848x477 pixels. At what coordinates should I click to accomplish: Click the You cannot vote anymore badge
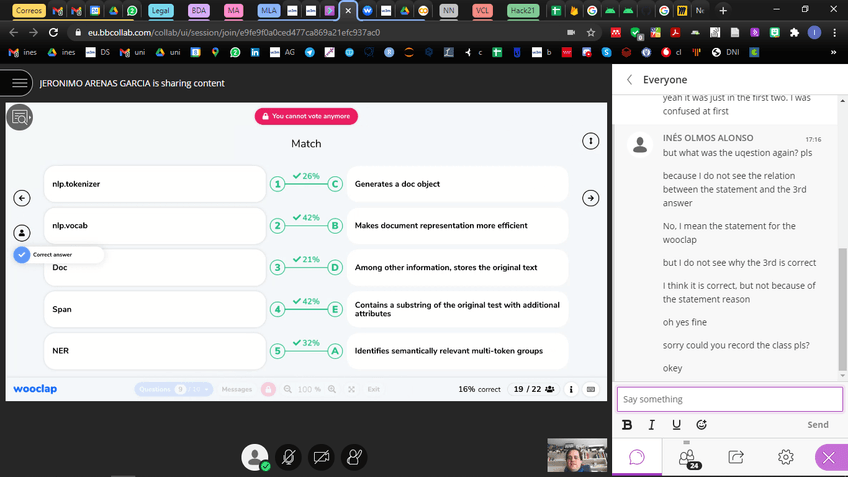coord(306,116)
